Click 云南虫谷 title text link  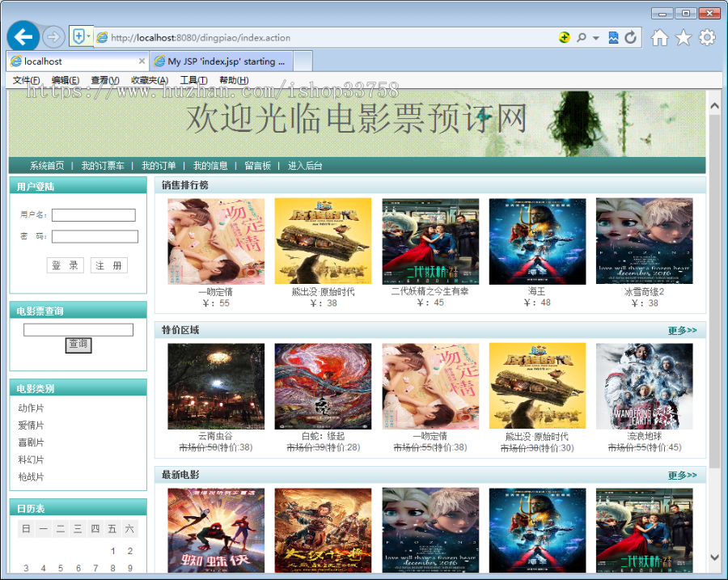pos(215,436)
